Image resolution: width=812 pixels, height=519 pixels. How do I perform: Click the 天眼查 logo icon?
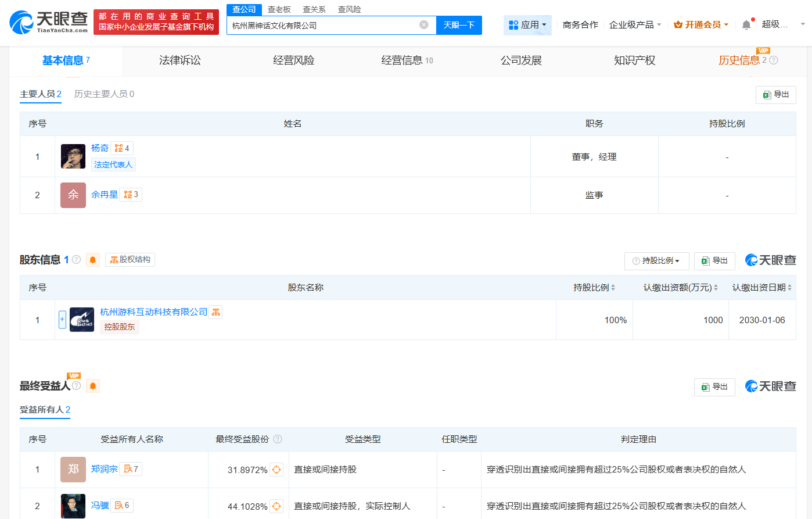[21, 23]
